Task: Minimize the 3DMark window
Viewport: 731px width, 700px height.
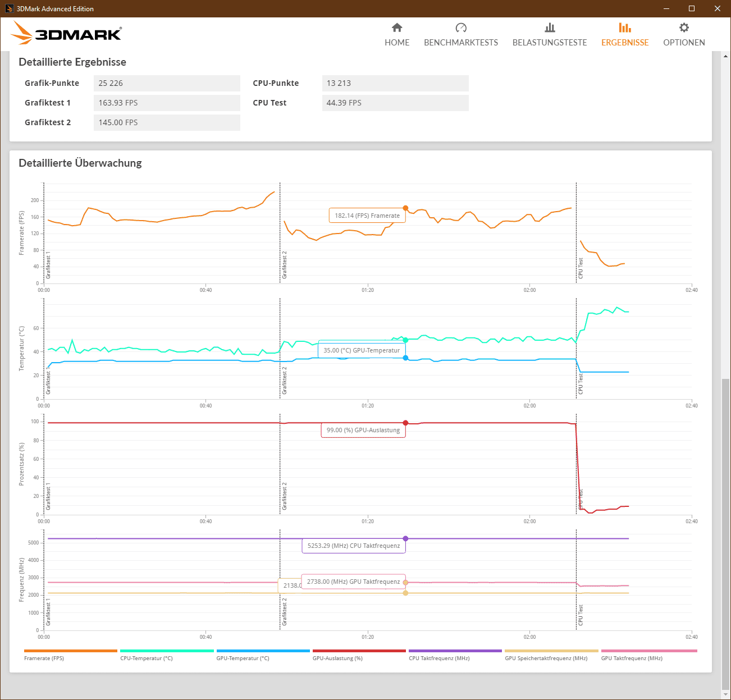Action: pos(666,8)
